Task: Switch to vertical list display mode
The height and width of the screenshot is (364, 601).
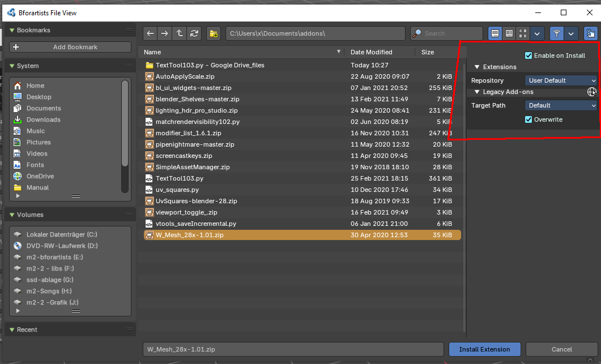Action: (x=495, y=33)
